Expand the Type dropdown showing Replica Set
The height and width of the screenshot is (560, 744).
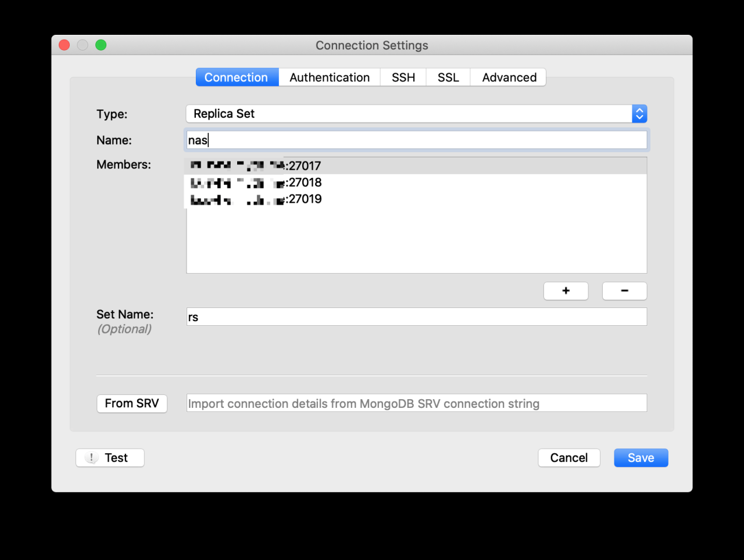[416, 114]
